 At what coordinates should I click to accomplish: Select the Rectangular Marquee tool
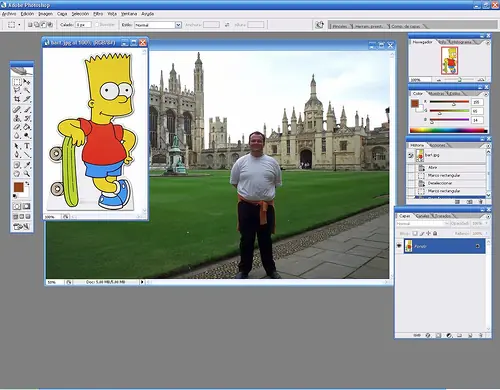click(x=17, y=81)
